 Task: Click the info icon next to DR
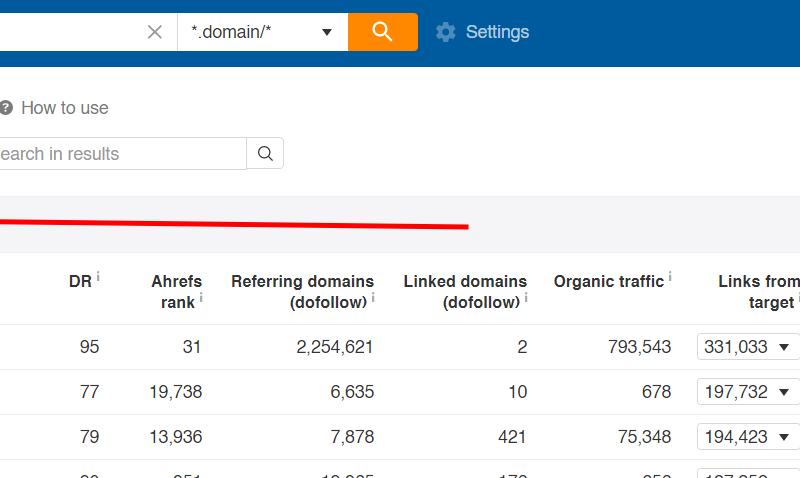coord(98,277)
